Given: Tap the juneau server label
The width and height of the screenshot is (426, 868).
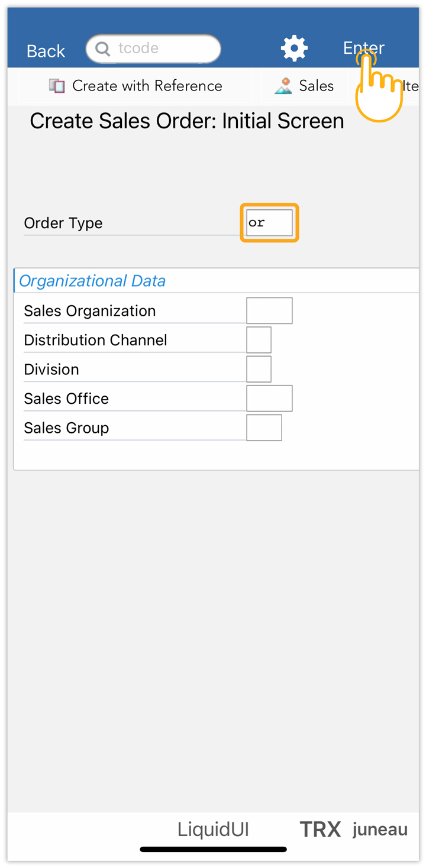Looking at the screenshot, I should pyautogui.click(x=380, y=830).
